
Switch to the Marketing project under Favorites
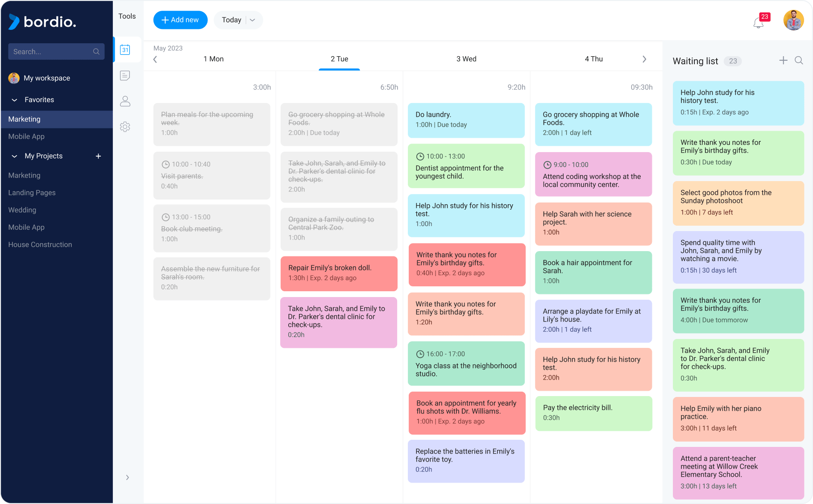24,119
